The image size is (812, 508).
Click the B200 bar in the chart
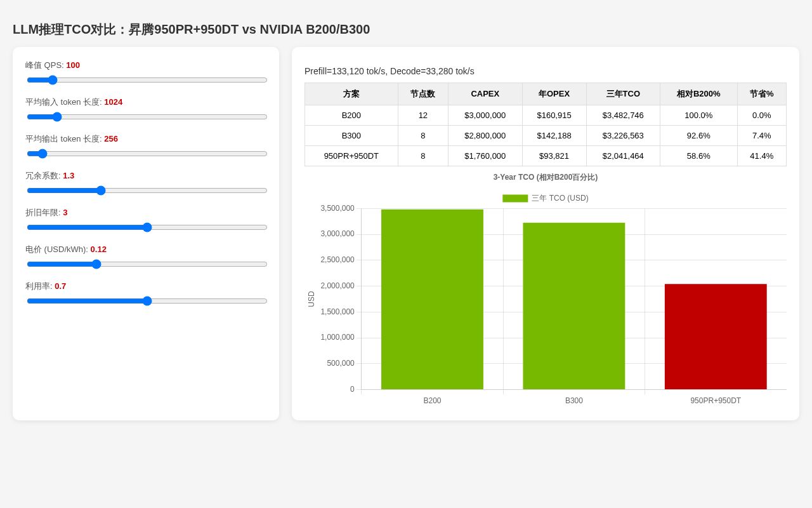(x=432, y=299)
